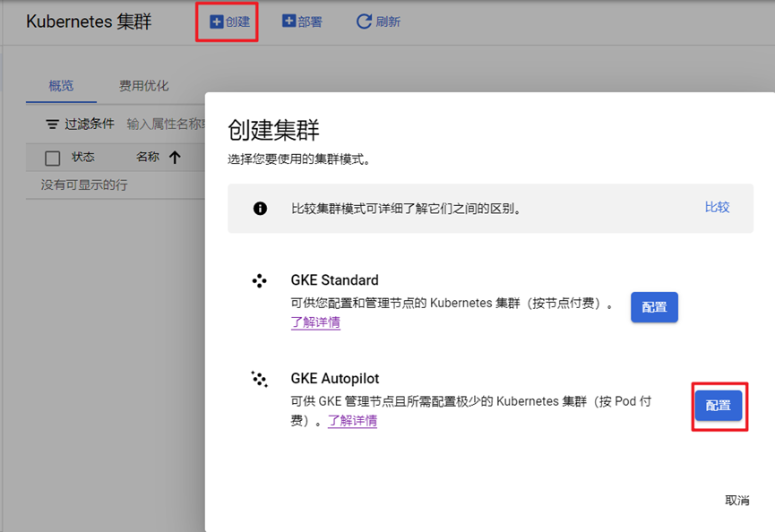Click 取消 to close the dialog
The image size is (775, 532).
pos(737,501)
